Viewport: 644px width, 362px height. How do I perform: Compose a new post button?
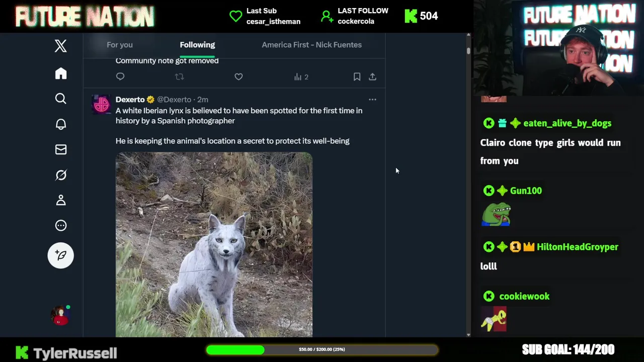click(61, 255)
